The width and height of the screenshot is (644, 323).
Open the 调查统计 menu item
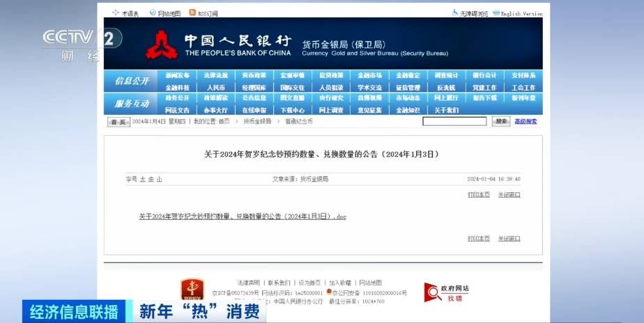(x=447, y=75)
